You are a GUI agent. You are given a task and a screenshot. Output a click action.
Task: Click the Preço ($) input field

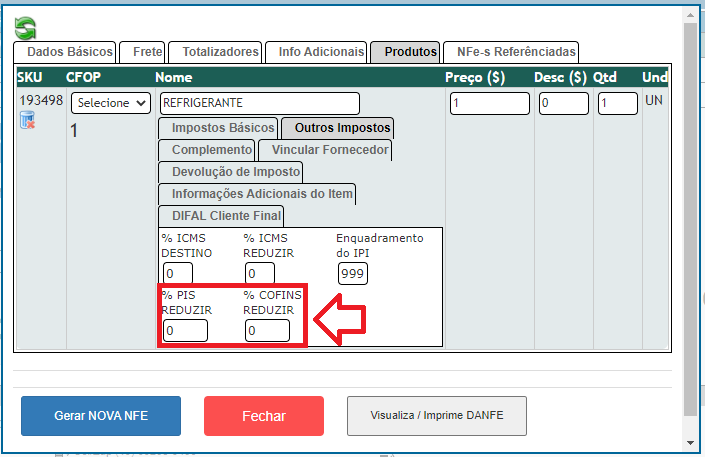490,103
